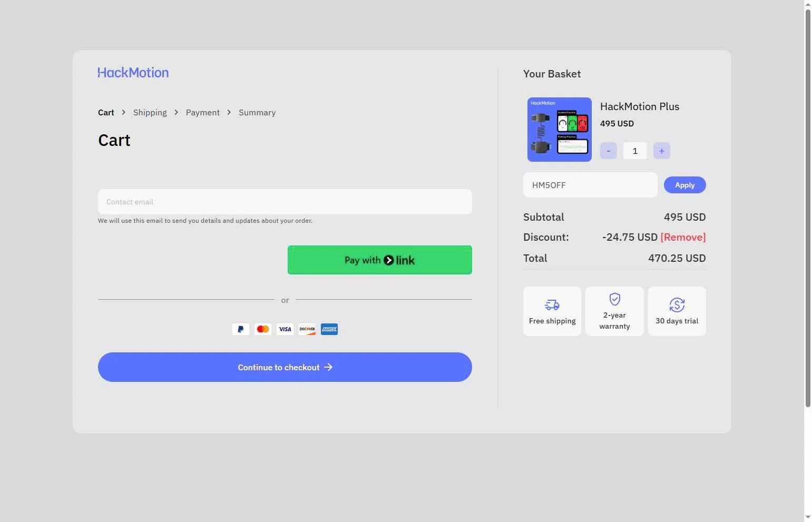The width and height of the screenshot is (812, 522).
Task: Click the scrollbar down arrow
Action: [808, 517]
